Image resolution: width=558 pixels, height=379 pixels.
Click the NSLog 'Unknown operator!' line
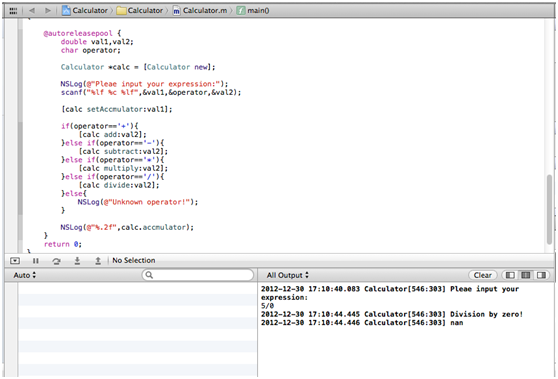coord(138,202)
